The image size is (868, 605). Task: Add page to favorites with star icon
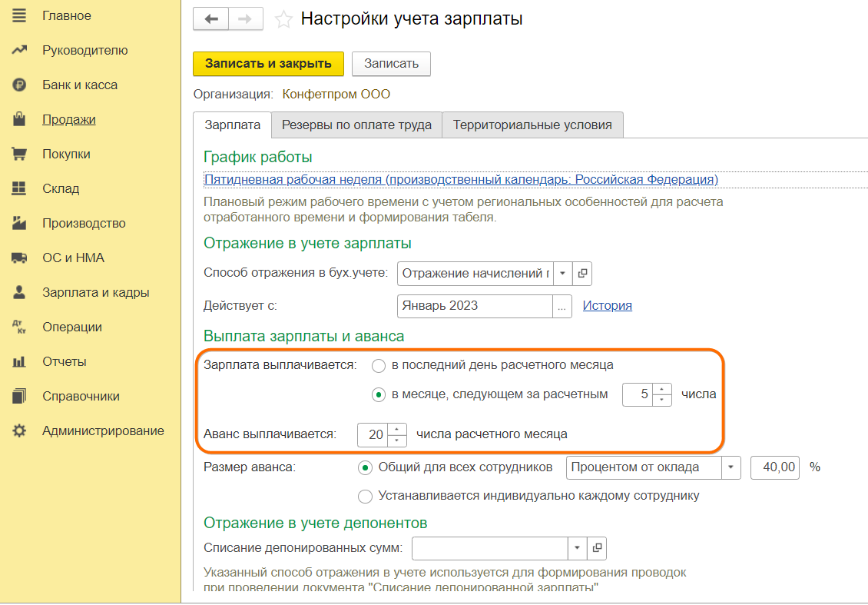283,20
